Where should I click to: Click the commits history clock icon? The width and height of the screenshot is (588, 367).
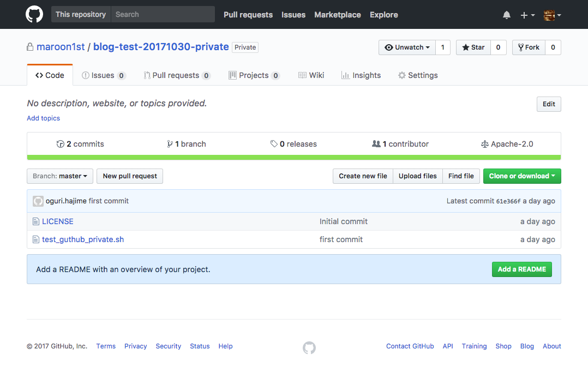(60, 143)
